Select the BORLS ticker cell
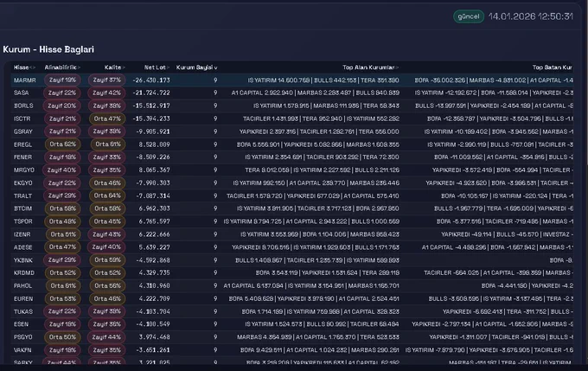Viewport: 588px width, 371px height. pos(23,106)
